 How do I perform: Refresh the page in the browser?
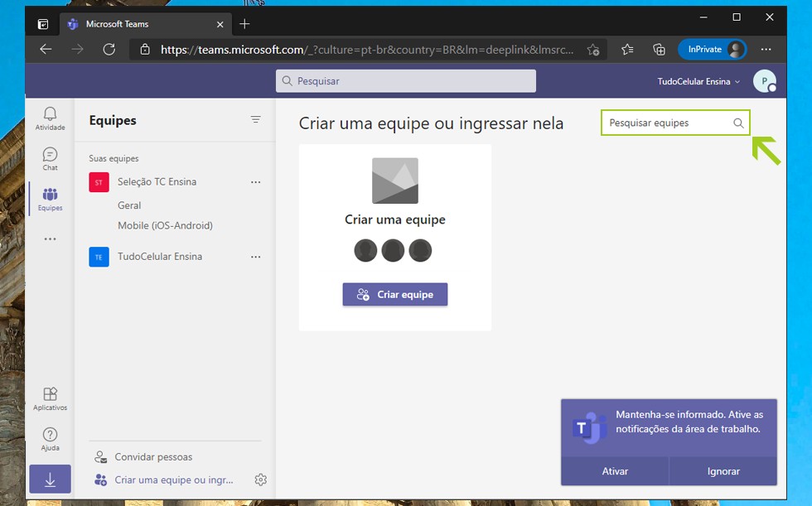(x=109, y=50)
